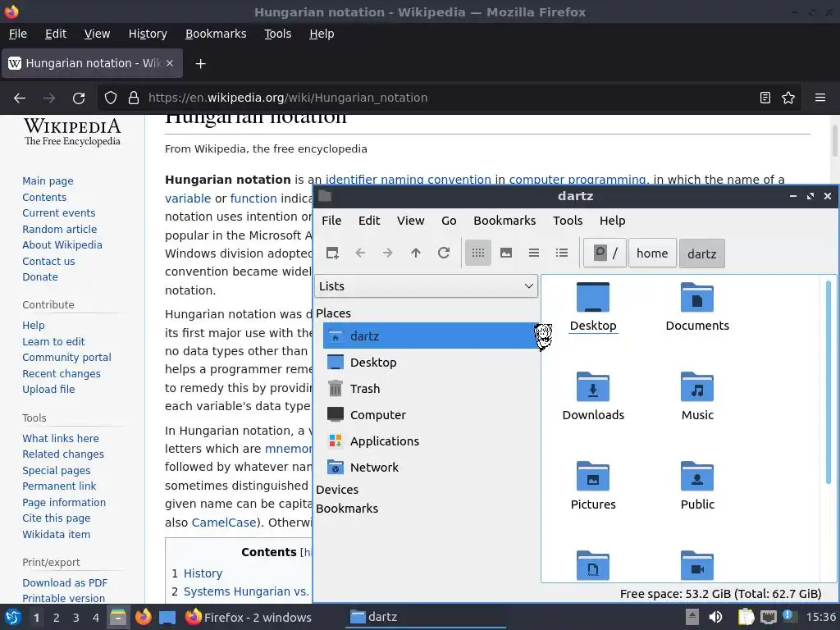This screenshot has width=840, height=630.
Task: Open File menu in dartz file manager
Action: [x=331, y=221]
